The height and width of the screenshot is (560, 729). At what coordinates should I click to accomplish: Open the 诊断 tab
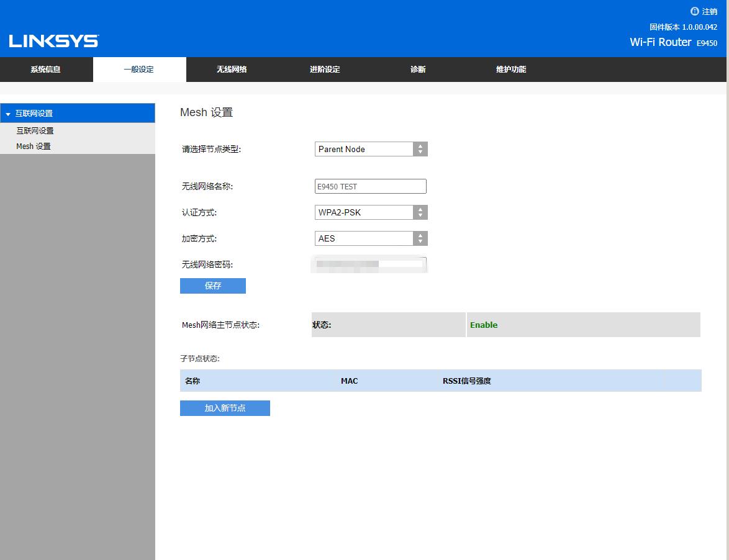418,70
